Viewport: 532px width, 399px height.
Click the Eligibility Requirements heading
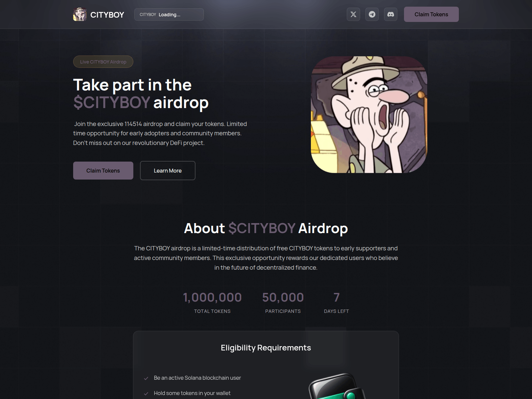click(x=266, y=348)
